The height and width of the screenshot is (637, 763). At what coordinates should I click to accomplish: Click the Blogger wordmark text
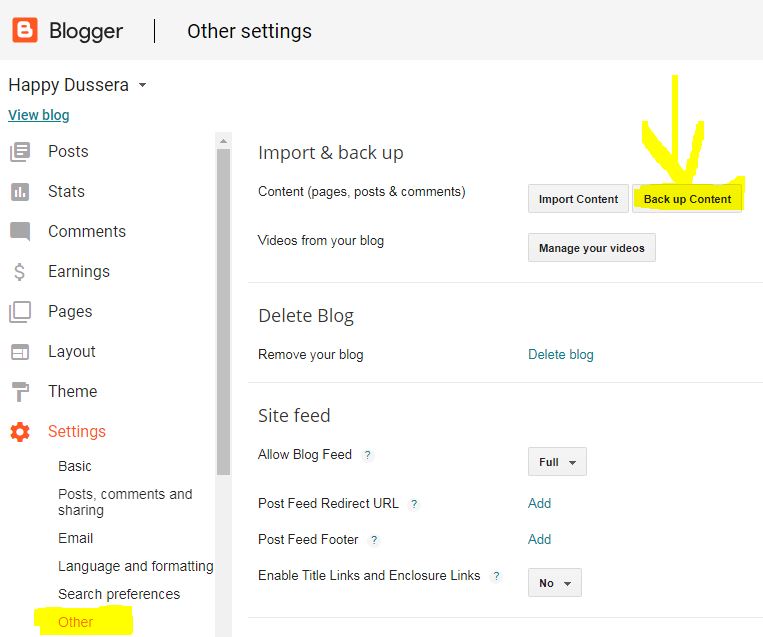point(86,31)
